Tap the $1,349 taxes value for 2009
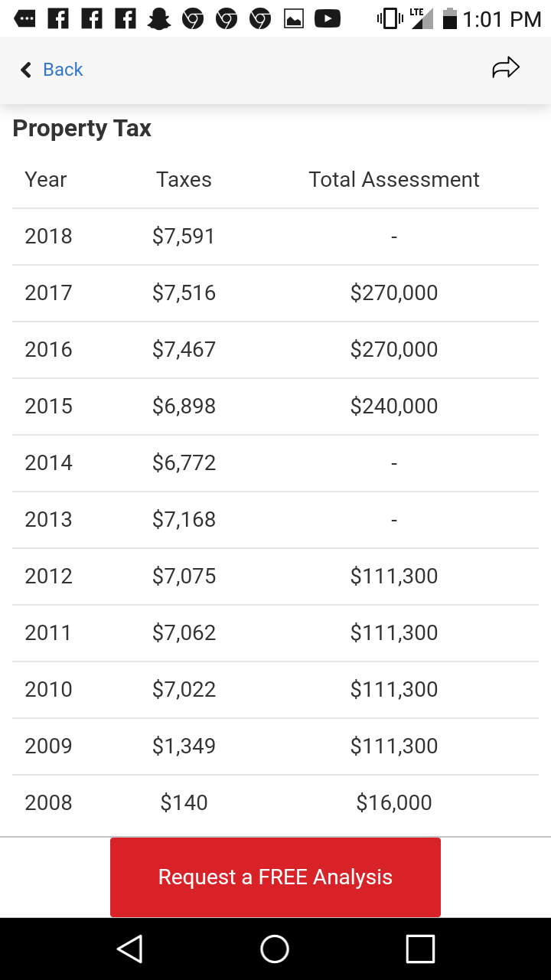551x980 pixels. (184, 746)
